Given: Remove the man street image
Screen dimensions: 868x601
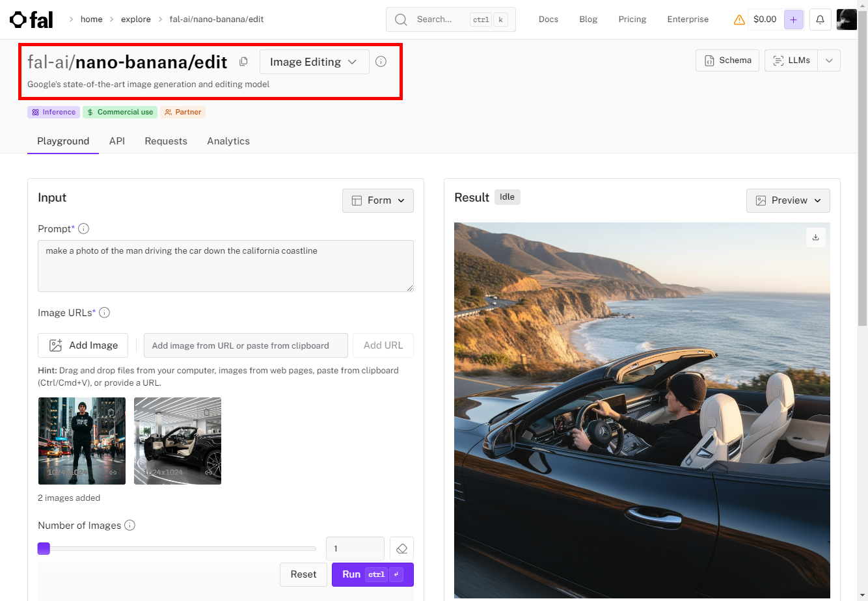Looking at the screenshot, I should coord(111,412).
